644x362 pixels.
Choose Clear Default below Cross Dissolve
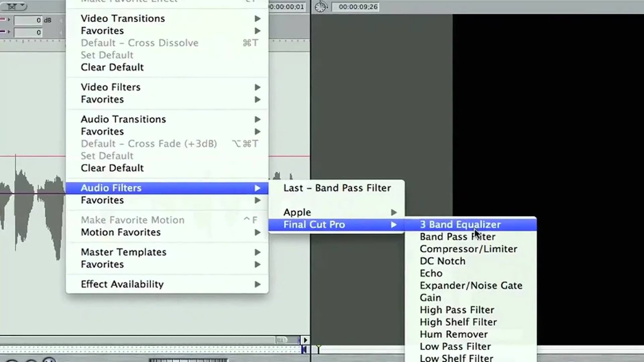point(167,67)
